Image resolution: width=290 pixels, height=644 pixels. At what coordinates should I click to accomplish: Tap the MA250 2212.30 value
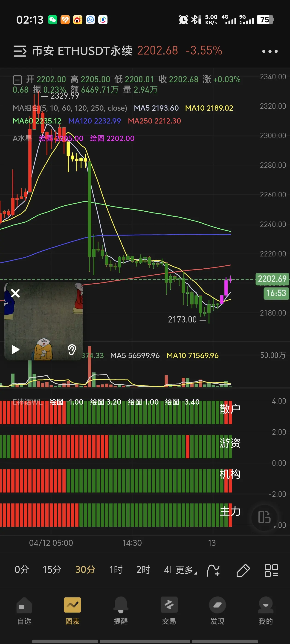154,121
